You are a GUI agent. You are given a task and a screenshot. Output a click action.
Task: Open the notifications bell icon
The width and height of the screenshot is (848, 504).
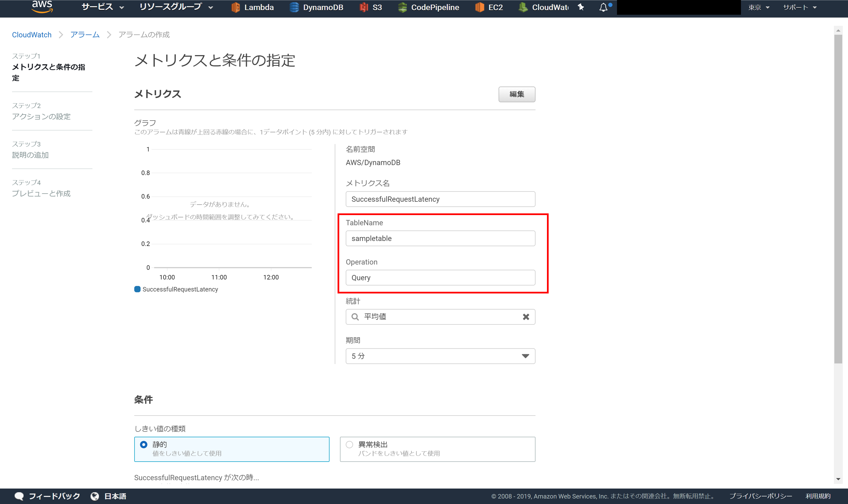click(x=603, y=8)
